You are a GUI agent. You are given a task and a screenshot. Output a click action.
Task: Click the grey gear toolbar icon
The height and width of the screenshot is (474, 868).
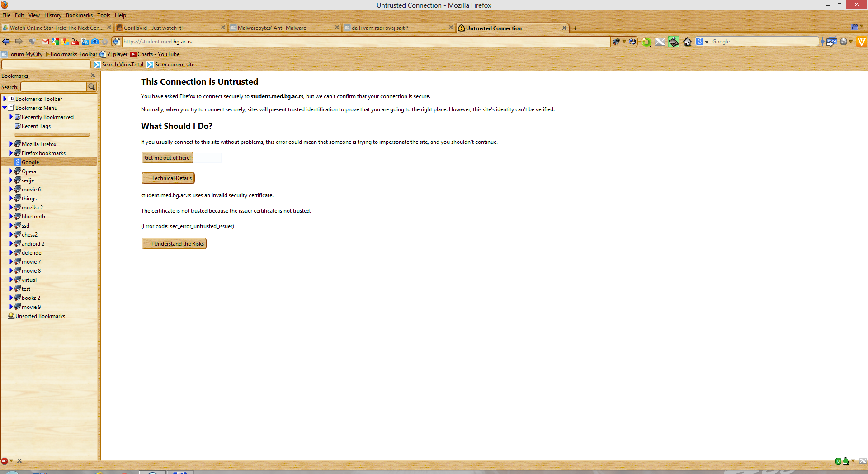(x=105, y=42)
